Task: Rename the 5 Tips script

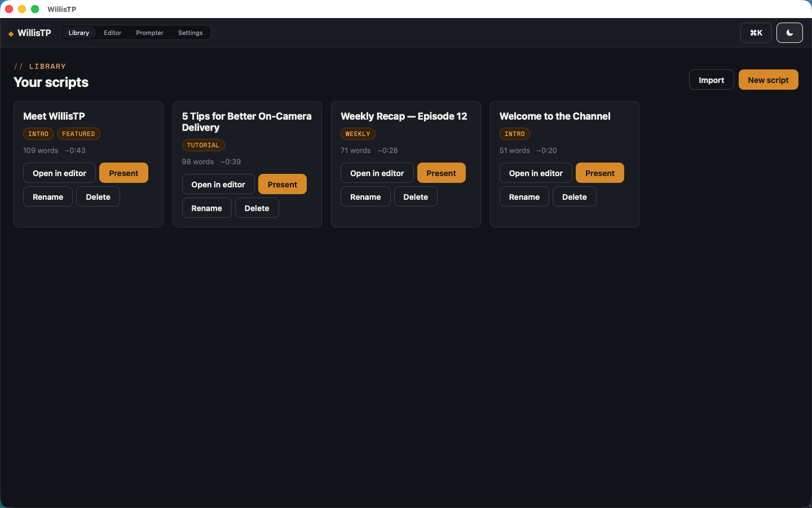Action: [x=206, y=208]
